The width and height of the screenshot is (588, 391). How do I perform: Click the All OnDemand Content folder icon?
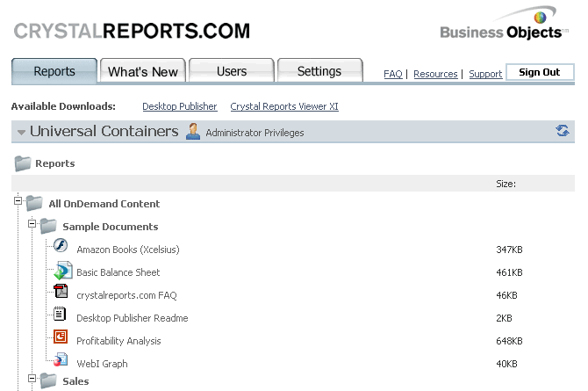[34, 203]
